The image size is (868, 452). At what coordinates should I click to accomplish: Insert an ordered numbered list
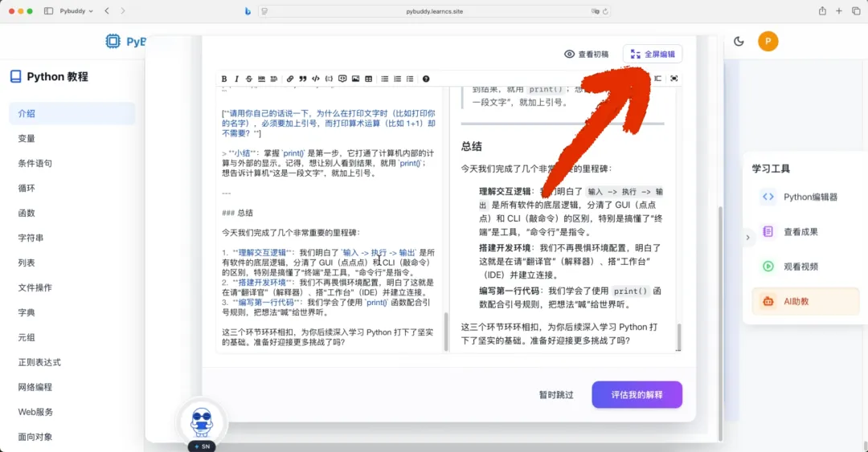pos(398,79)
